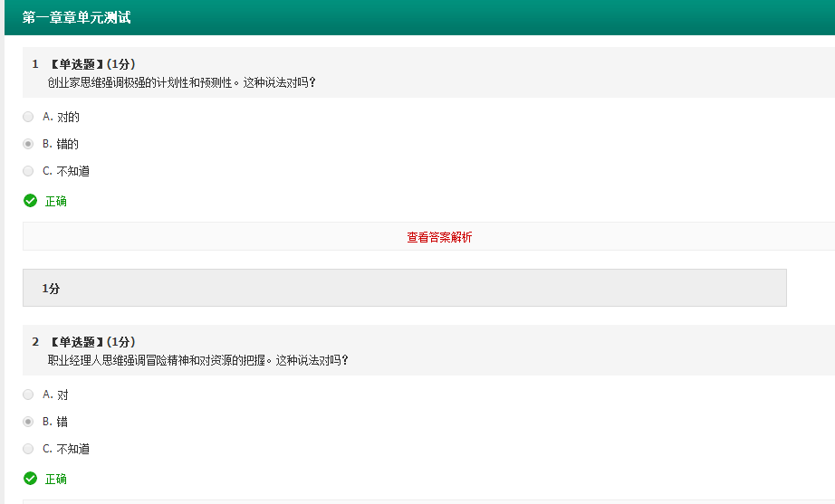Click the green checkmark icon under question 2

30,479
